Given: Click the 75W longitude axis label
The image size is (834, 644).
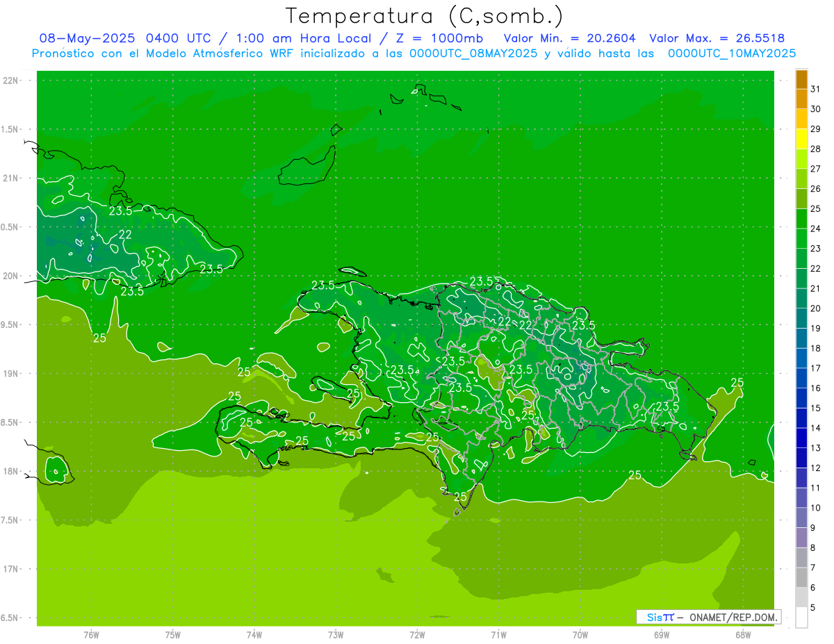Looking at the screenshot, I should [173, 634].
